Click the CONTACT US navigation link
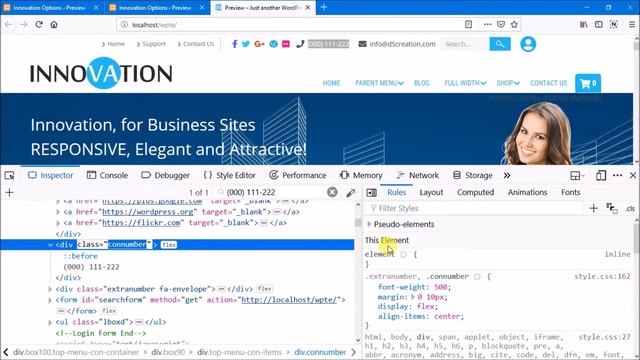Image resolution: width=640 pixels, height=360 pixels. tap(549, 83)
